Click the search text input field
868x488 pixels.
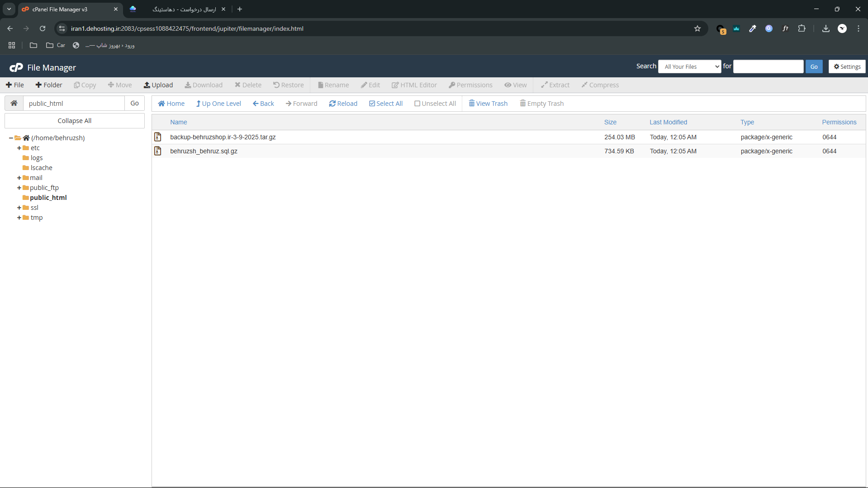click(x=768, y=66)
